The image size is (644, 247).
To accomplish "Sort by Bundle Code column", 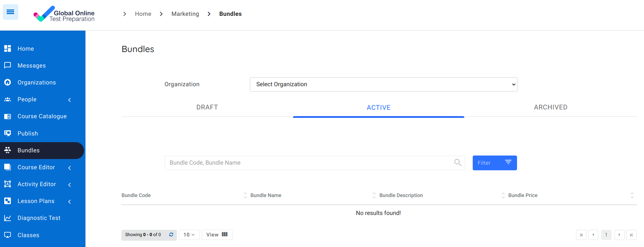I will [x=245, y=195].
